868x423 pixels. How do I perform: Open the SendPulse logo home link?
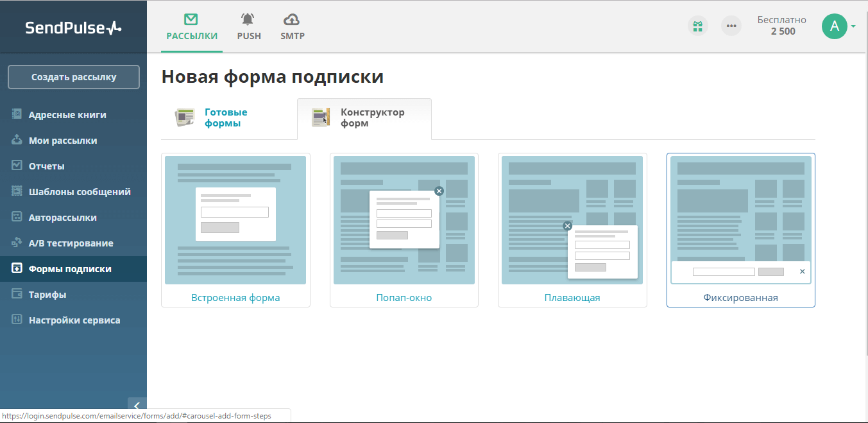[73, 28]
